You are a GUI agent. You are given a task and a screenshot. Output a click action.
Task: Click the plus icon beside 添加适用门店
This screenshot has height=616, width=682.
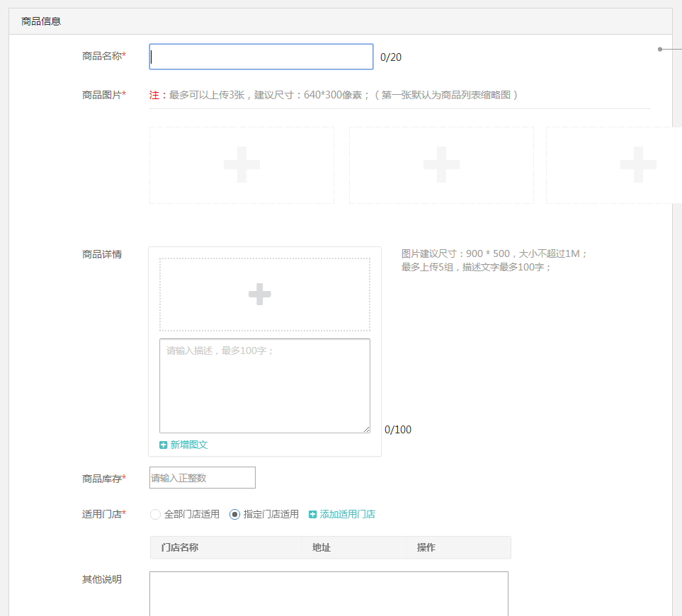pyautogui.click(x=313, y=515)
